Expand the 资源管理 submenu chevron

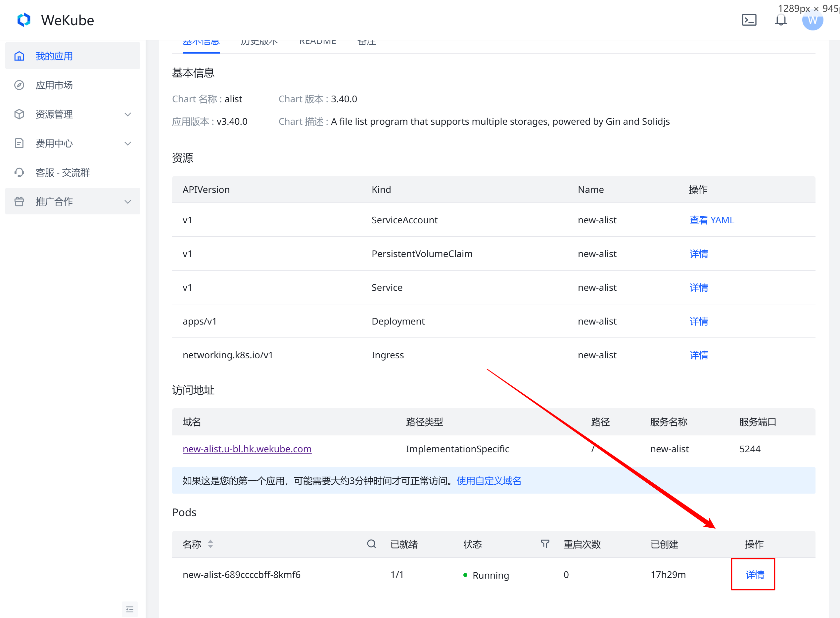pos(128,114)
